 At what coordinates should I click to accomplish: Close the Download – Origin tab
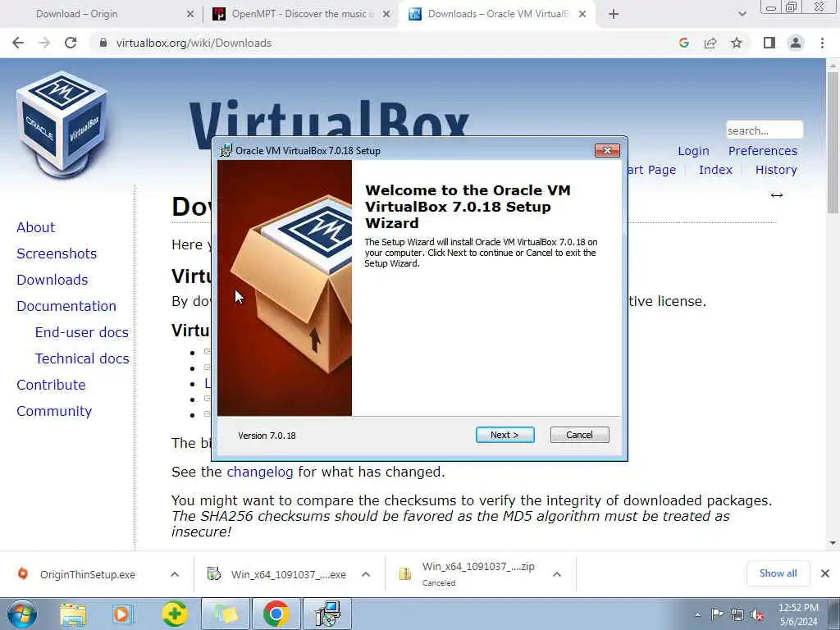tap(190, 14)
